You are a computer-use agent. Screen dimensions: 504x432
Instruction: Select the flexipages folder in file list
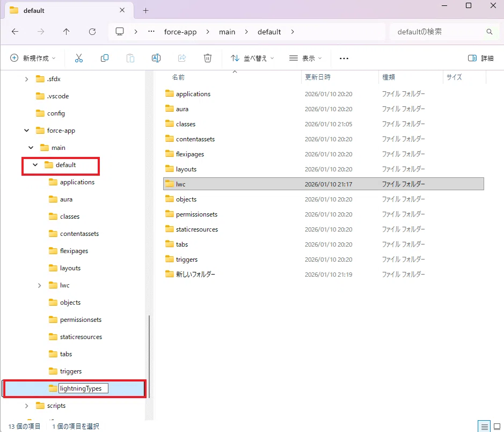(189, 154)
